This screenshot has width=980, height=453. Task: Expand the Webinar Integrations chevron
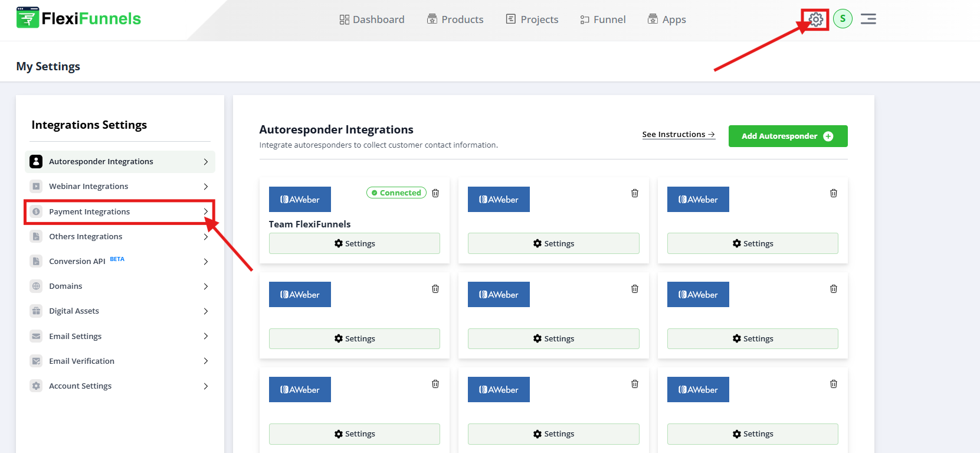pyautogui.click(x=206, y=186)
